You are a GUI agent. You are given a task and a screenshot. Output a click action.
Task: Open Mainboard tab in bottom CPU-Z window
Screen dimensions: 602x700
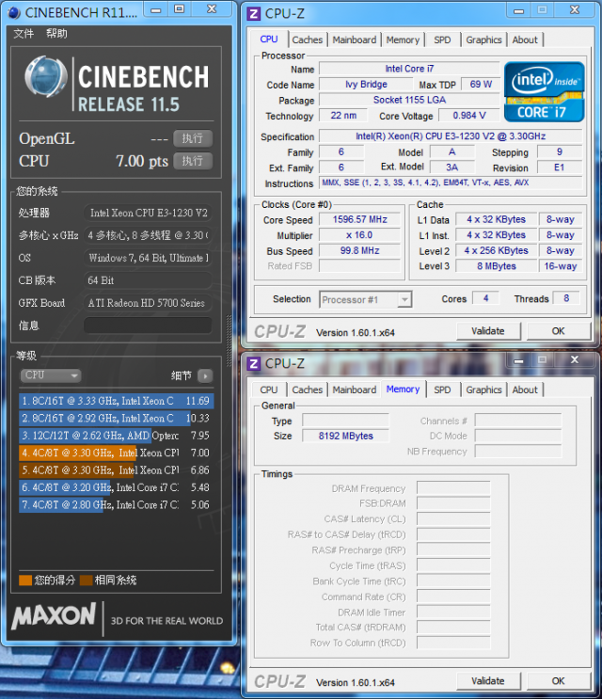(355, 390)
